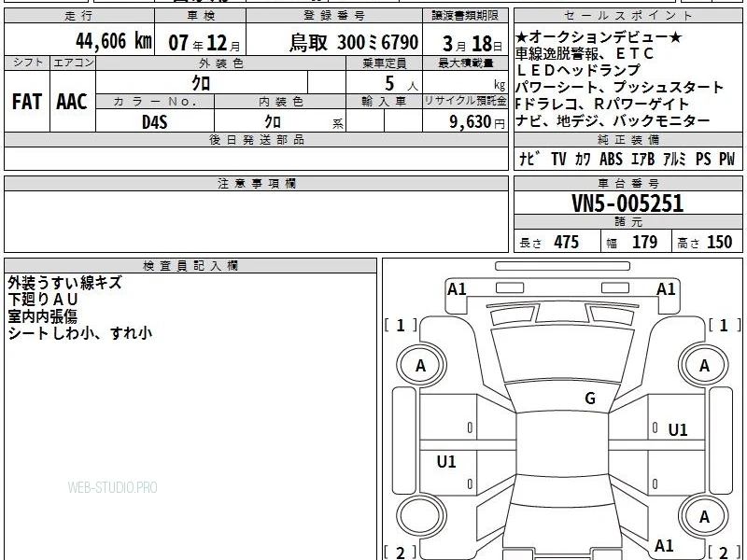Select the Fドラレコ、Rパワーゲイト line
The image size is (747, 560).
[x=602, y=104]
